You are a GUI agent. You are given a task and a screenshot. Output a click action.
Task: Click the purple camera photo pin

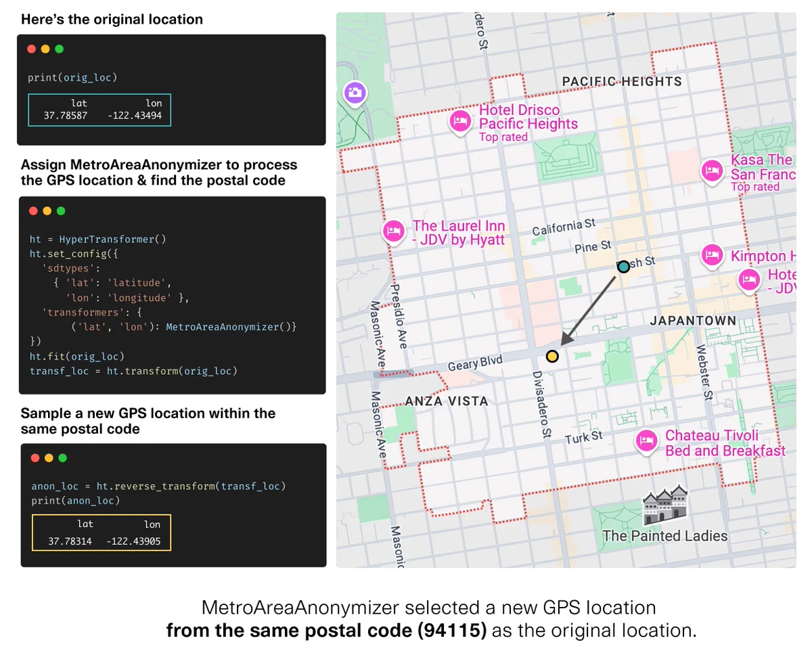tap(355, 93)
